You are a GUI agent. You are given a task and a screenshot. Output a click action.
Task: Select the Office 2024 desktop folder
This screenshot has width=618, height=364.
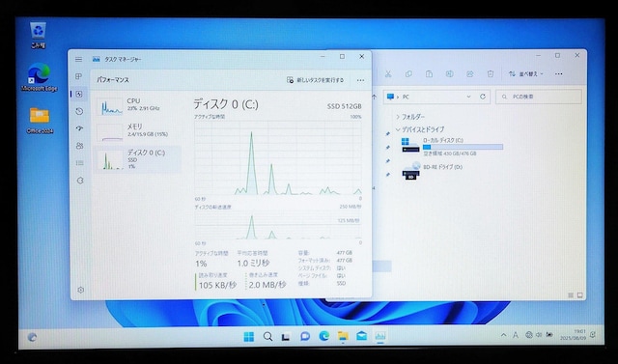click(40, 120)
